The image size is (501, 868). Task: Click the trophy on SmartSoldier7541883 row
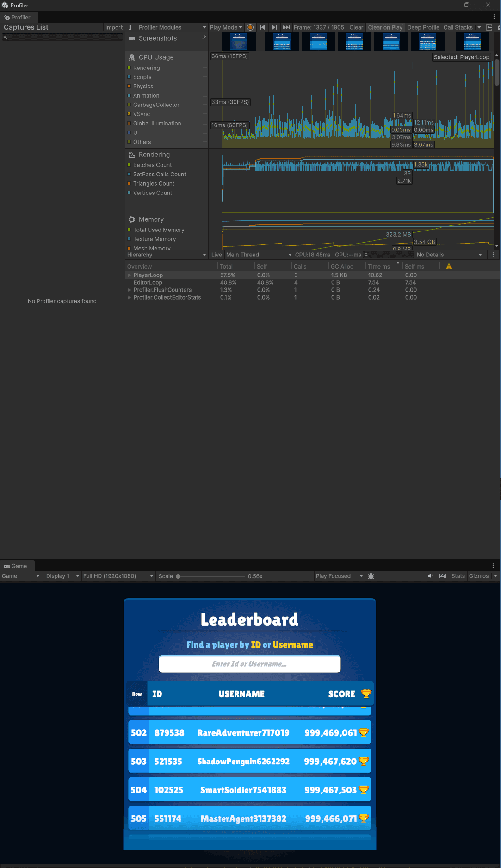click(x=364, y=790)
